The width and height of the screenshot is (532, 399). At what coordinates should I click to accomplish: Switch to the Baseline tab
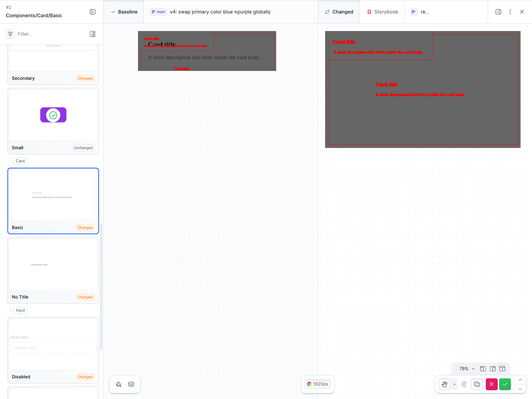point(124,12)
